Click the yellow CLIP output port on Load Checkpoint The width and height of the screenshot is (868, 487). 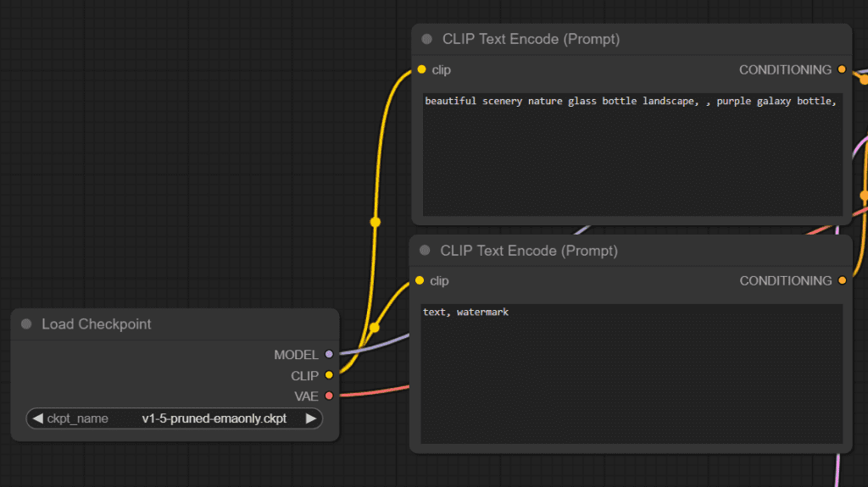329,375
